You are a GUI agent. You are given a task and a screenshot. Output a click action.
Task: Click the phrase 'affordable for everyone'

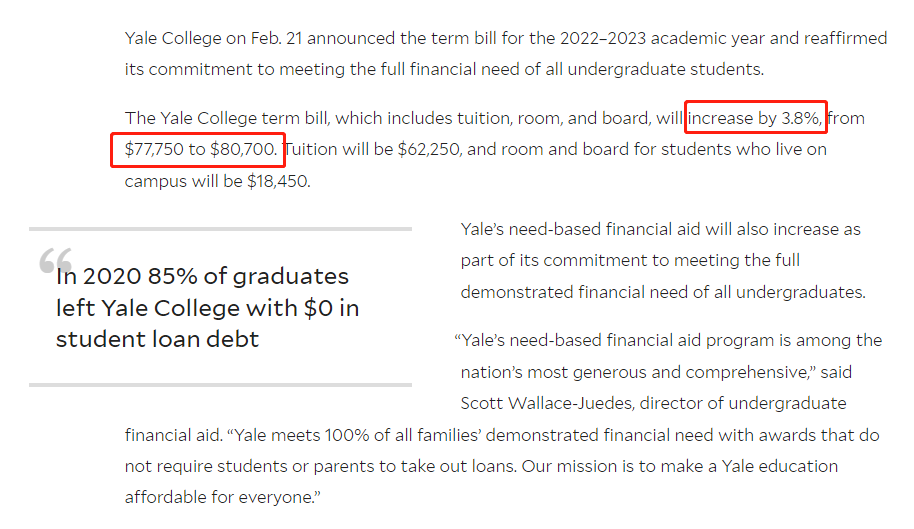pos(219,497)
